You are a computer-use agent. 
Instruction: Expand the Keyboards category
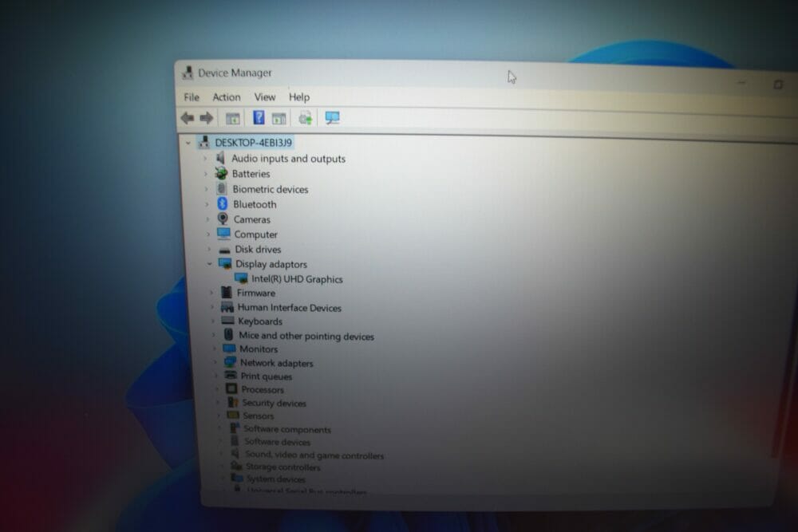(213, 321)
